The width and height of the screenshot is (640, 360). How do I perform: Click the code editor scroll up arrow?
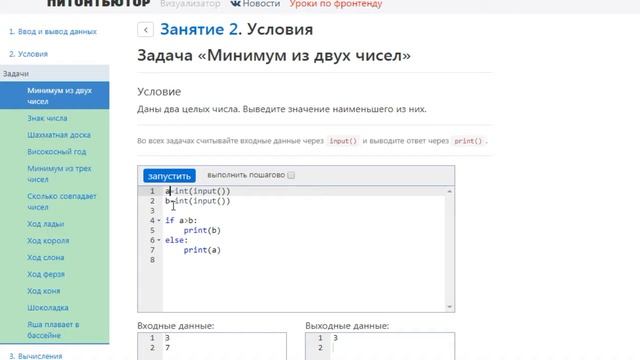tap(449, 191)
